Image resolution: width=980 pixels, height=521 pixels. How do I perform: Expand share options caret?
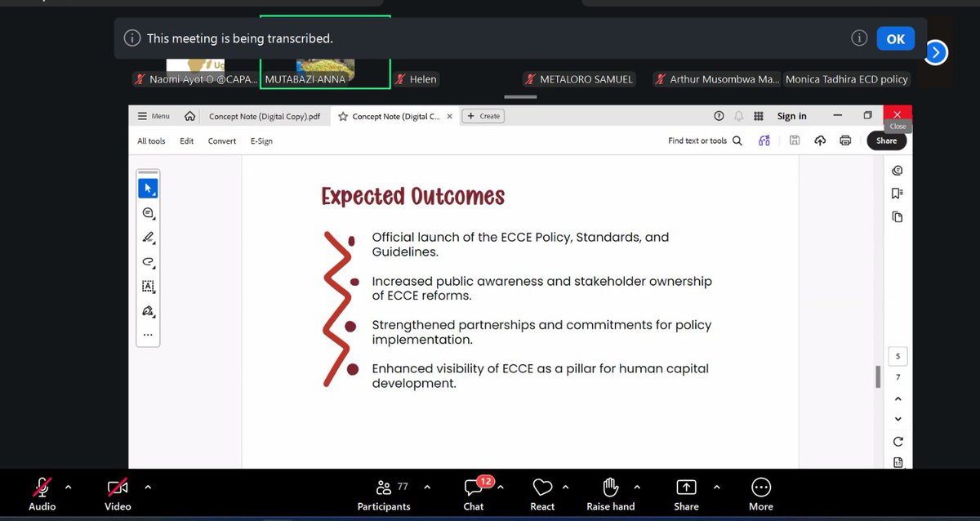coord(716,488)
